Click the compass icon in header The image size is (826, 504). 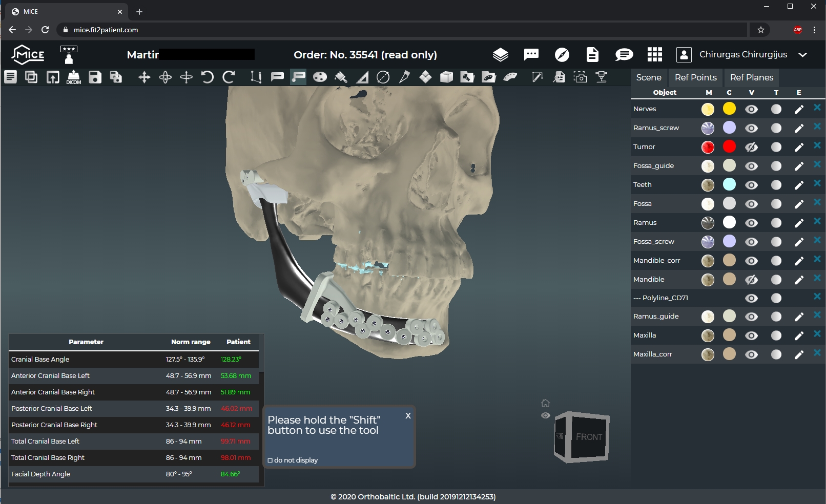tap(562, 54)
